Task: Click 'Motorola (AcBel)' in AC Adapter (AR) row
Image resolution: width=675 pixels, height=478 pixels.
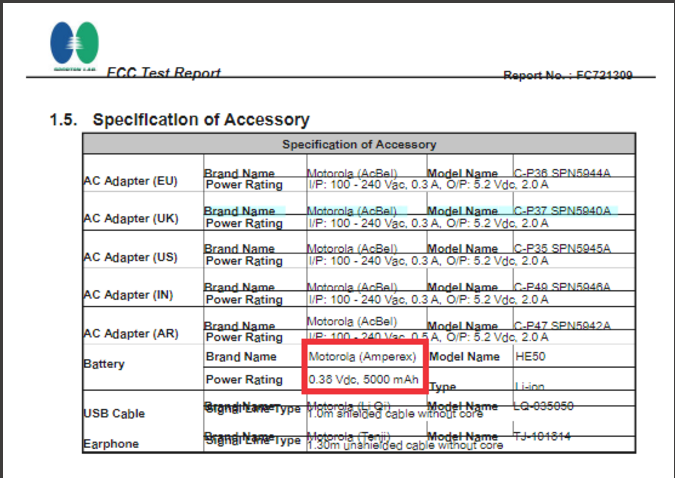Action: pos(352,322)
